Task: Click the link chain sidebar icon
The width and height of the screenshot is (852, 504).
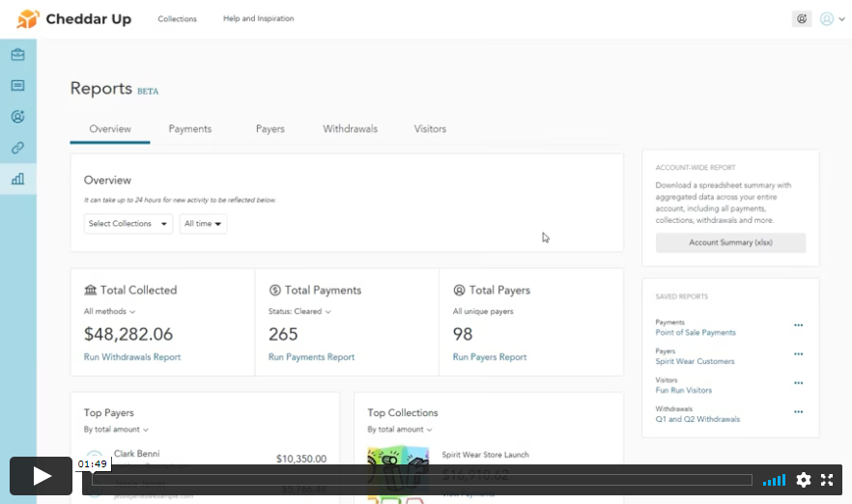Action: click(17, 148)
